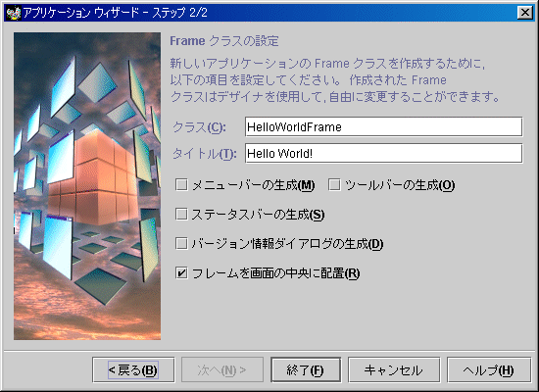Enable ステータスバーの生成 checkbox
Image resolution: width=539 pixels, height=392 pixels.
181,214
